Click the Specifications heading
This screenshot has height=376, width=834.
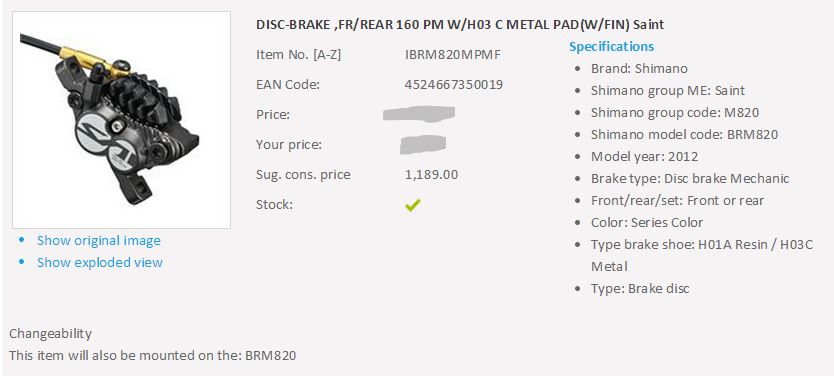611,46
